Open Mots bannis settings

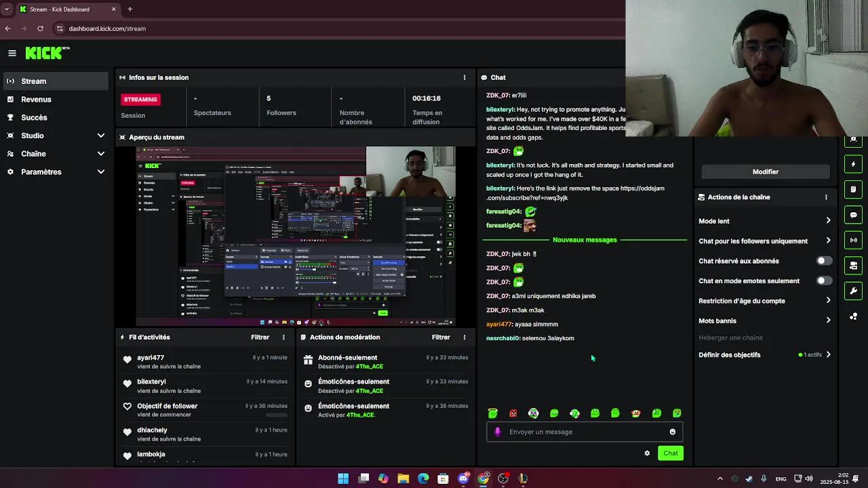click(x=764, y=321)
